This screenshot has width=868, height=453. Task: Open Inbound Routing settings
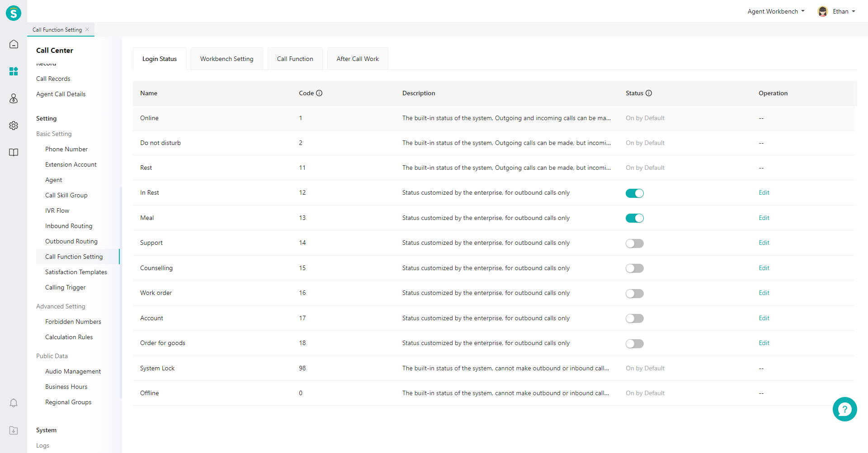[x=69, y=226]
